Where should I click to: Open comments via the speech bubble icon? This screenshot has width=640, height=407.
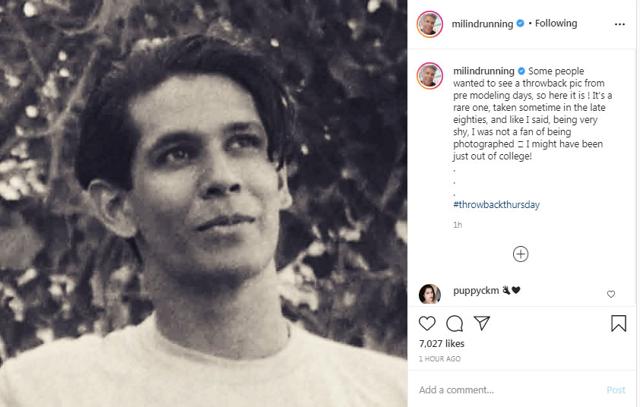click(454, 323)
